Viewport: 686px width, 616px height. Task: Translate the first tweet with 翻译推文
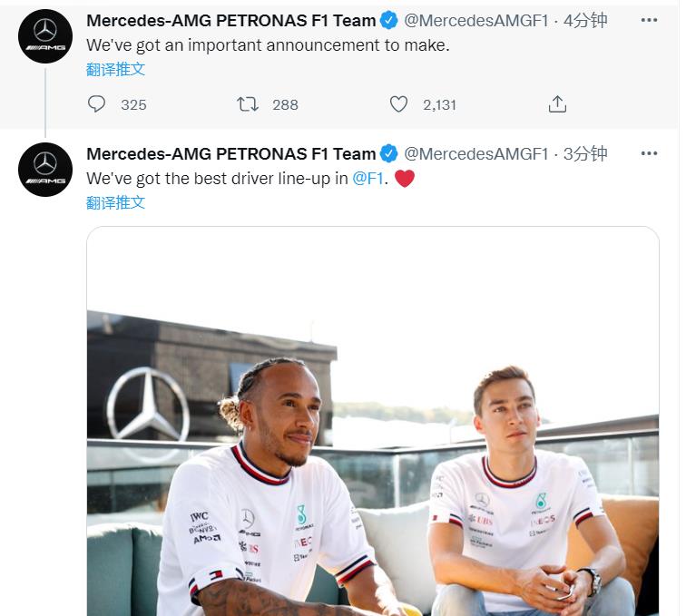(115, 69)
